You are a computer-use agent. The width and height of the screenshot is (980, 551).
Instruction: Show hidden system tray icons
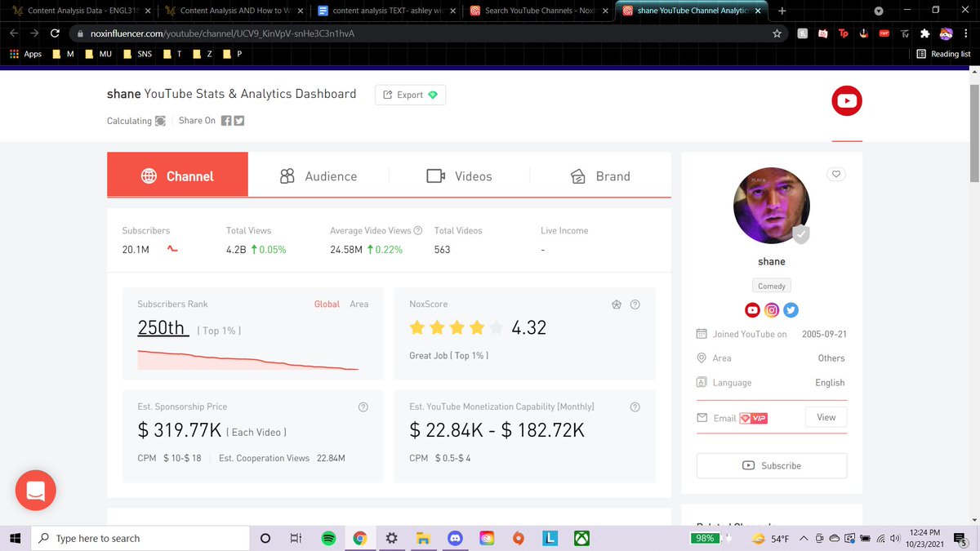pyautogui.click(x=803, y=539)
